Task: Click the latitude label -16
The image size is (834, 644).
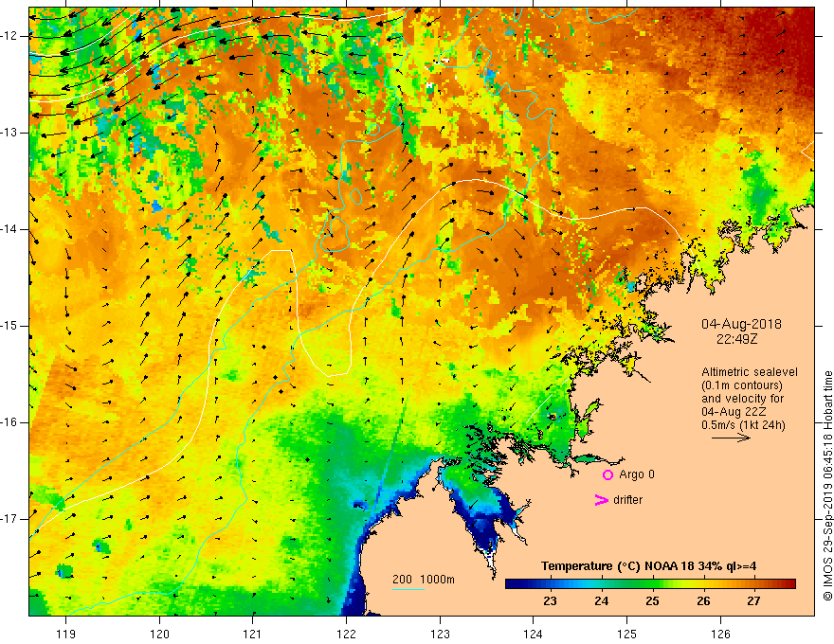Action: pos(10,422)
